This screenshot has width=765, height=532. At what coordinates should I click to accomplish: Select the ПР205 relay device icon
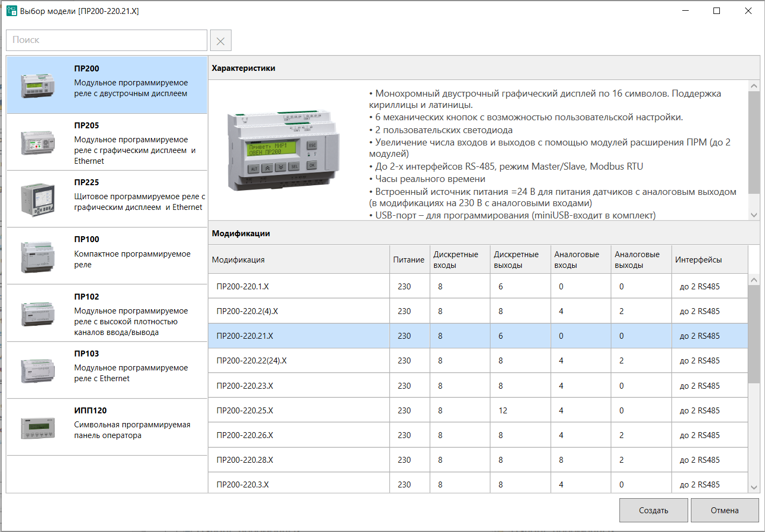point(38,142)
